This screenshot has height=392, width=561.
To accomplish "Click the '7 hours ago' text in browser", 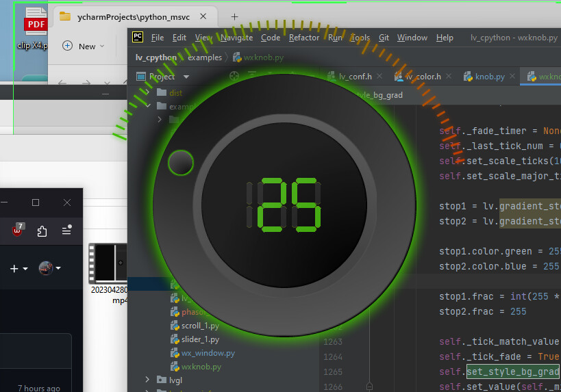I will point(39,388).
